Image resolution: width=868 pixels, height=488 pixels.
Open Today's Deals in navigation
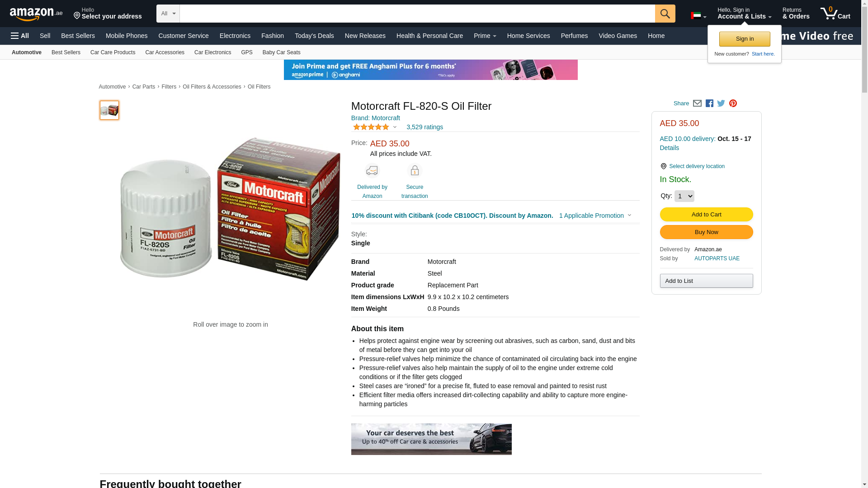(x=314, y=36)
